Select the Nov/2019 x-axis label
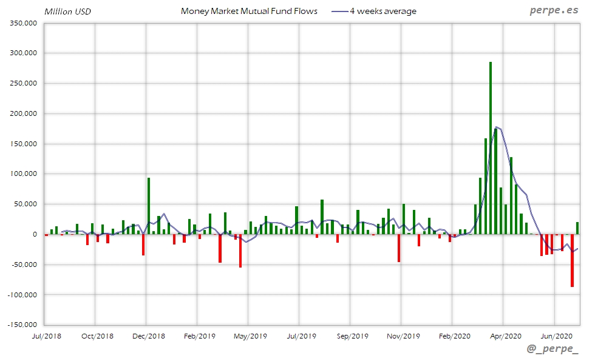 [x=403, y=335]
